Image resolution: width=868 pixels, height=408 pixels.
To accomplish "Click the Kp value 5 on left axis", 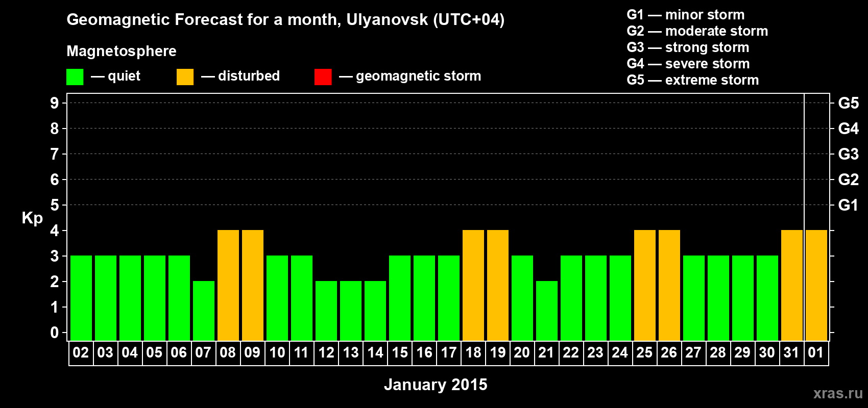I will [x=55, y=205].
